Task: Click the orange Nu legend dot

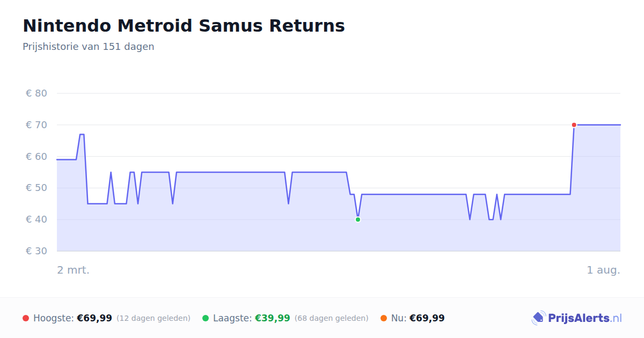Action: [384, 318]
